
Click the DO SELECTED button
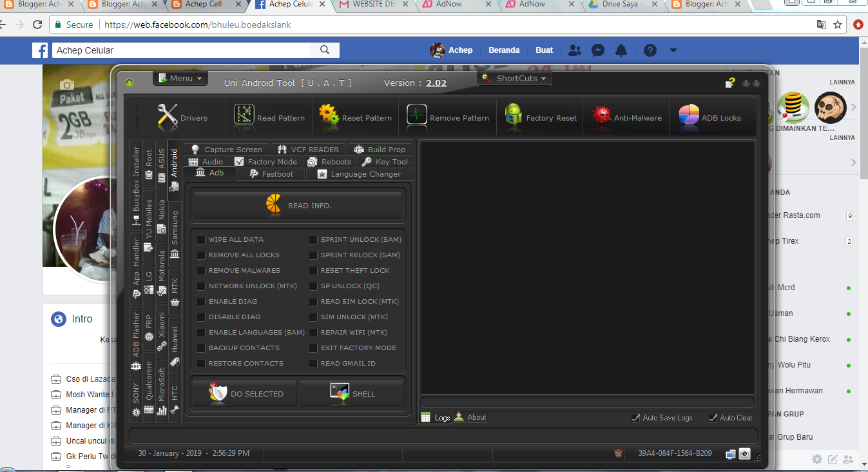coord(244,393)
